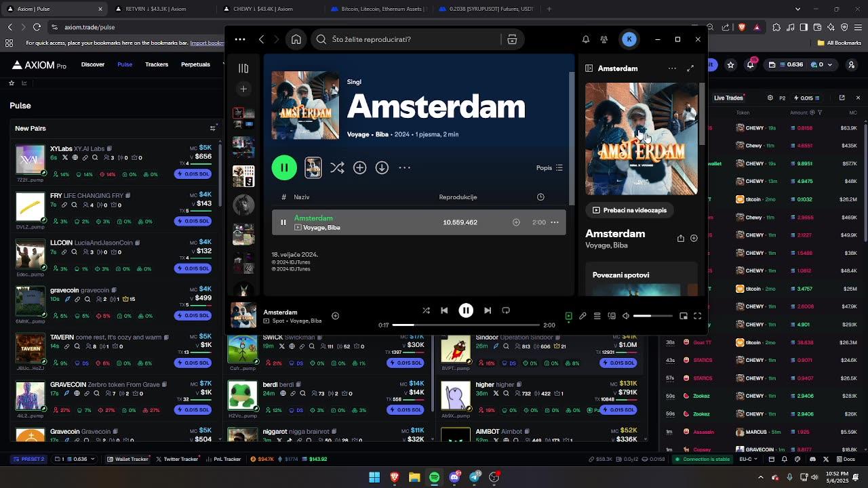Share Amsterdam from Now Playing panel
Image resolution: width=868 pixels, height=488 pixels.
[x=681, y=239]
